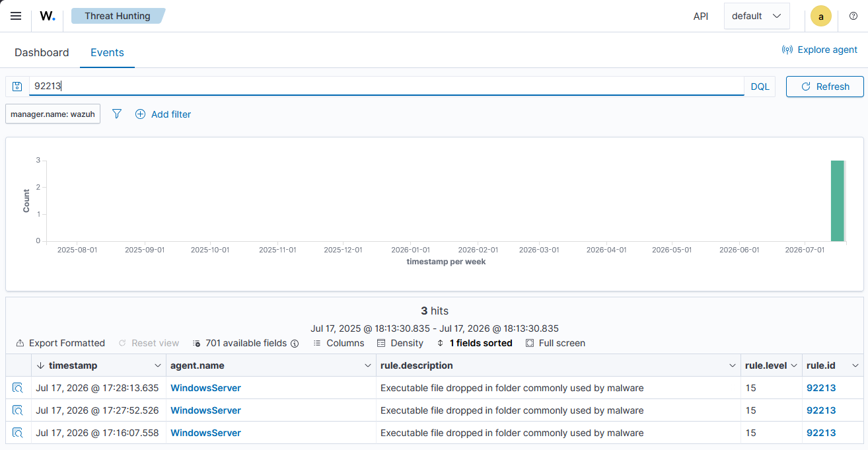Click the green histogram bar

838,201
